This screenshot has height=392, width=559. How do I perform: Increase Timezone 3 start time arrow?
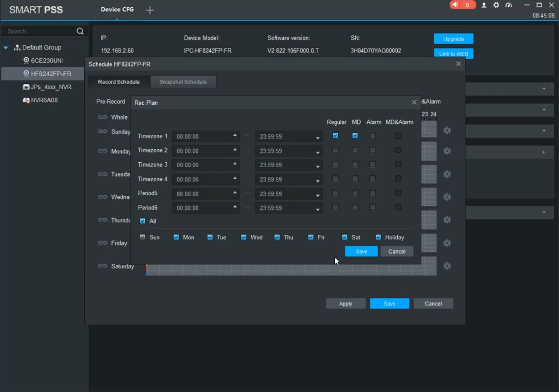235,163
